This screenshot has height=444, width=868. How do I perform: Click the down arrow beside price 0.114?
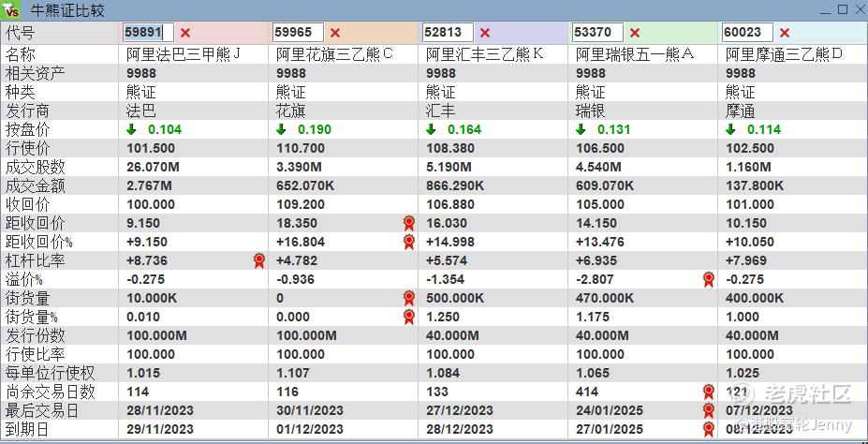click(x=730, y=129)
